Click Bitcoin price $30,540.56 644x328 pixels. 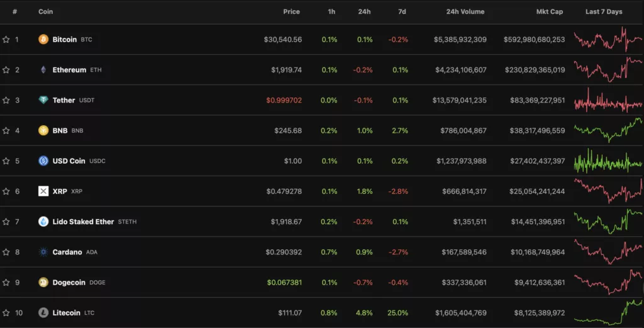pyautogui.click(x=282, y=40)
